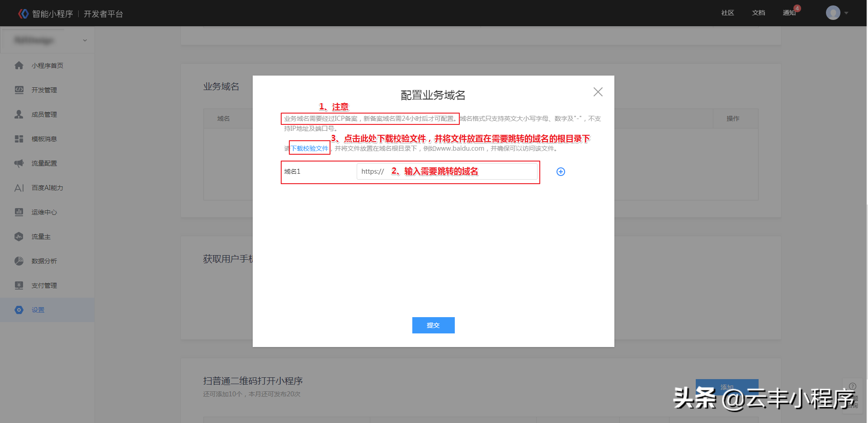Click the 运维中心 operations icon

19,212
